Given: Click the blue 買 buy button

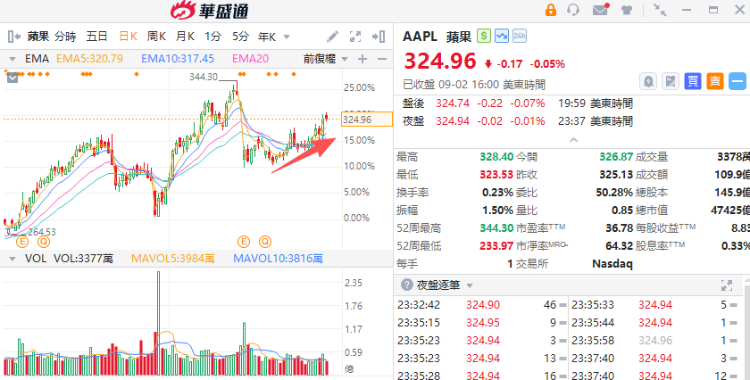Looking at the screenshot, I should (x=693, y=81).
